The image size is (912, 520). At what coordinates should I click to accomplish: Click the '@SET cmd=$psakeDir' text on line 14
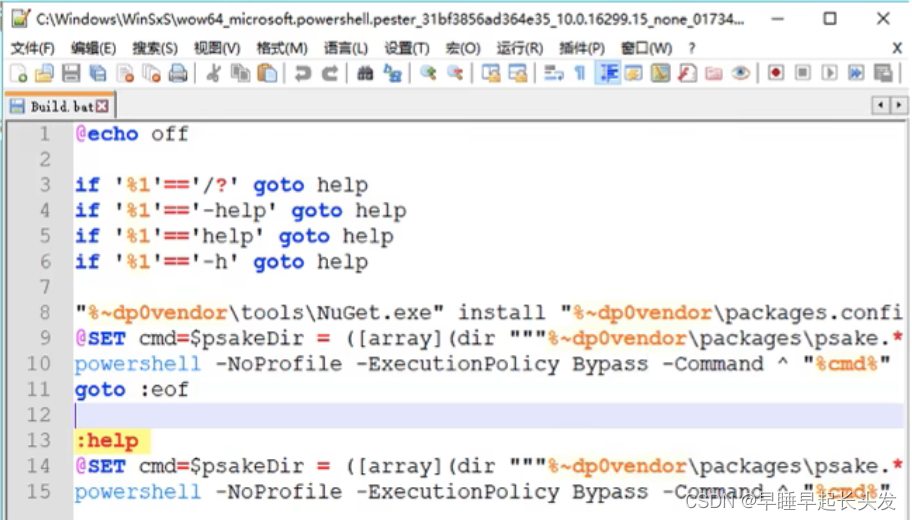190,466
